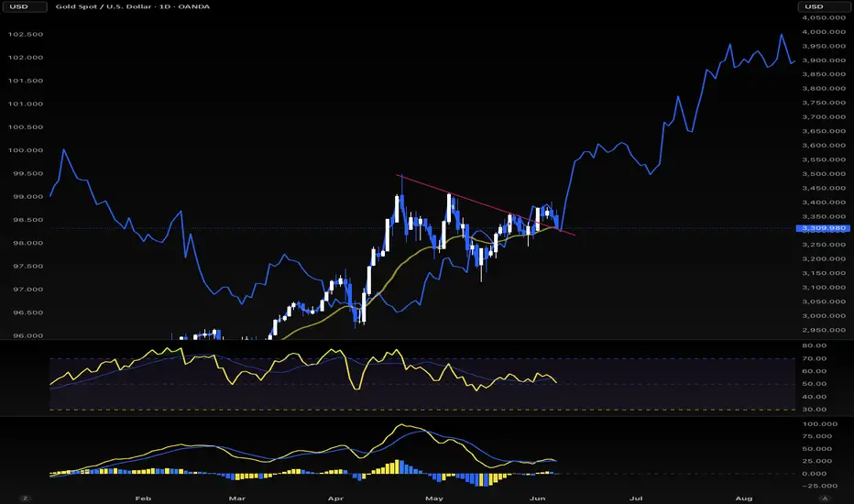Click the 96.000 level on left price axis
This screenshot has height=504, width=854.
pyautogui.click(x=27, y=335)
